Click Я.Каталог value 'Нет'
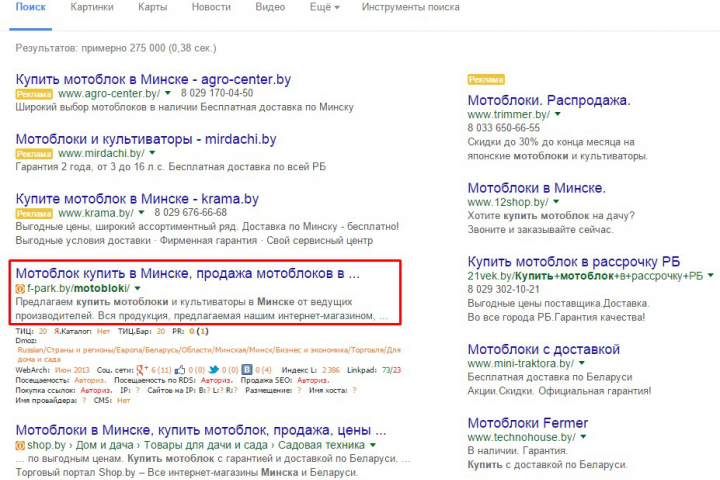720x480 pixels. 103,331
